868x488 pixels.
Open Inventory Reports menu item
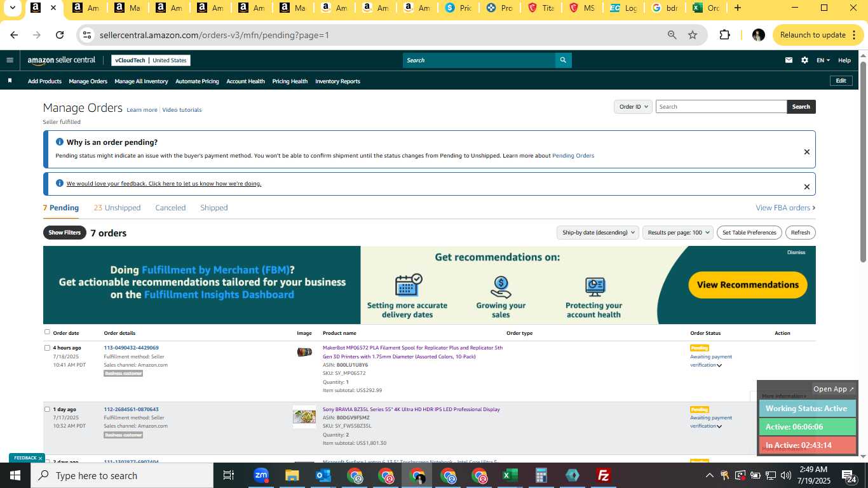pos(337,81)
